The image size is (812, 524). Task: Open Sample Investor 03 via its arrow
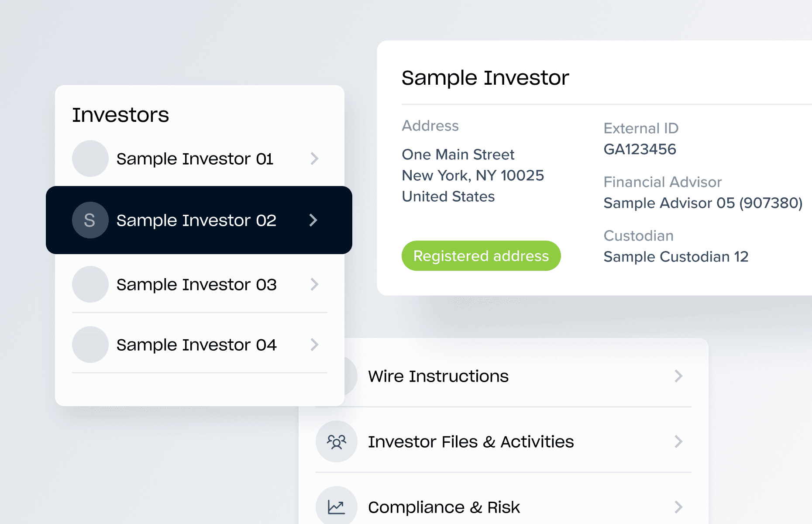314,284
